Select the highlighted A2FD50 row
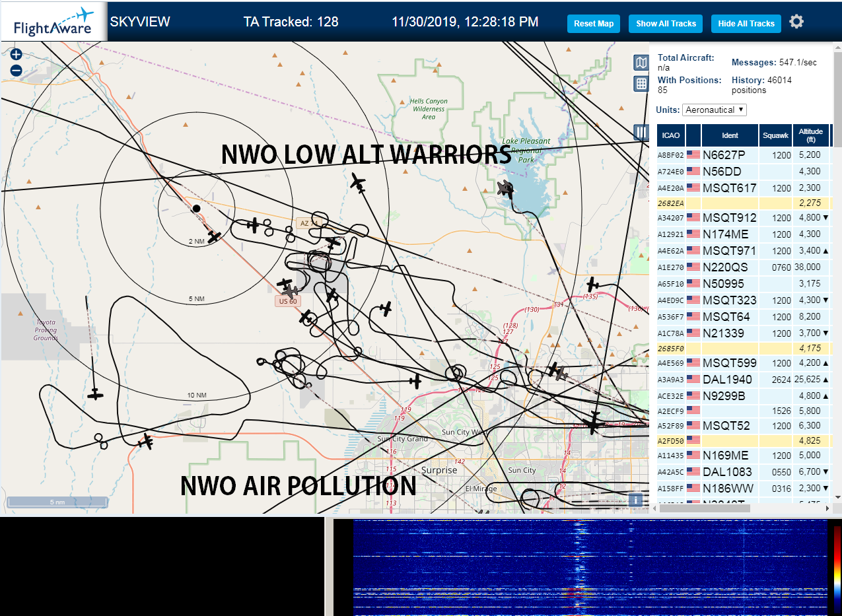 click(x=744, y=440)
